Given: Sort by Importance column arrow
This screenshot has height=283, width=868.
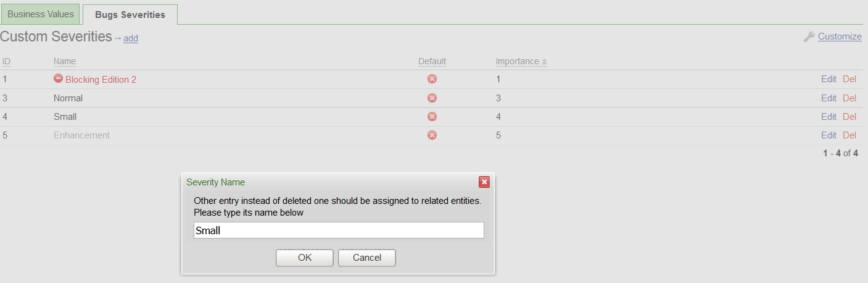Looking at the screenshot, I should click(x=544, y=62).
